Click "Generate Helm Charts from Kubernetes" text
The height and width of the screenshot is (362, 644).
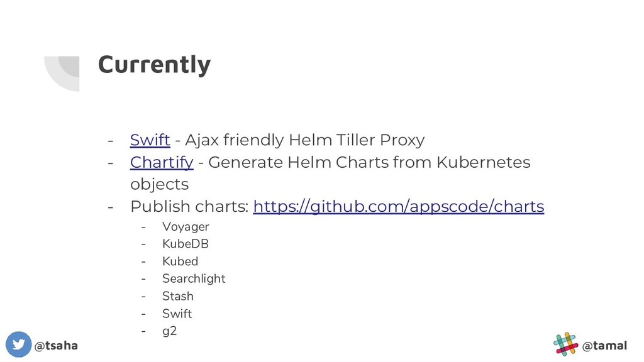point(369,162)
